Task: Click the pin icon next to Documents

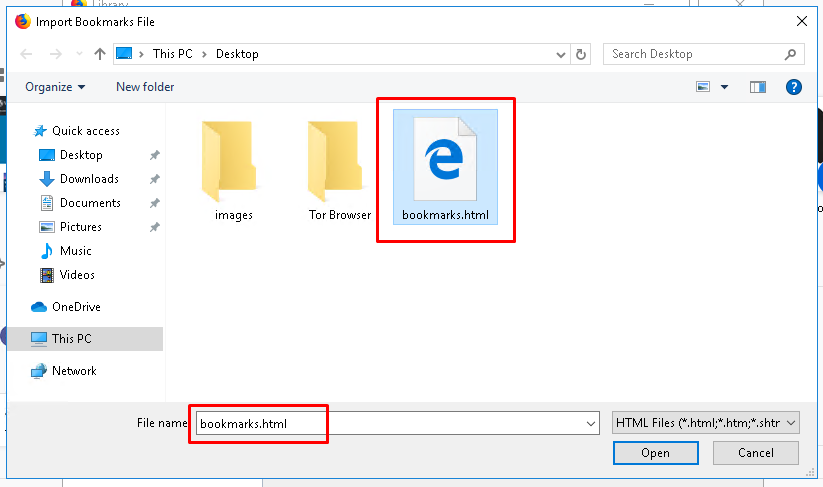Action: 154,203
